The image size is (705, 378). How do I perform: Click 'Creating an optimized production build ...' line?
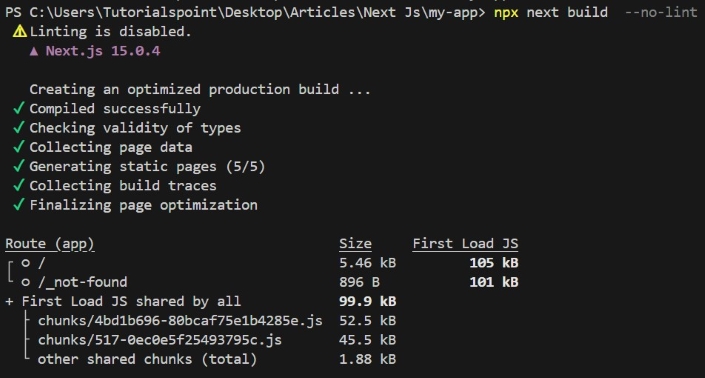[200, 89]
